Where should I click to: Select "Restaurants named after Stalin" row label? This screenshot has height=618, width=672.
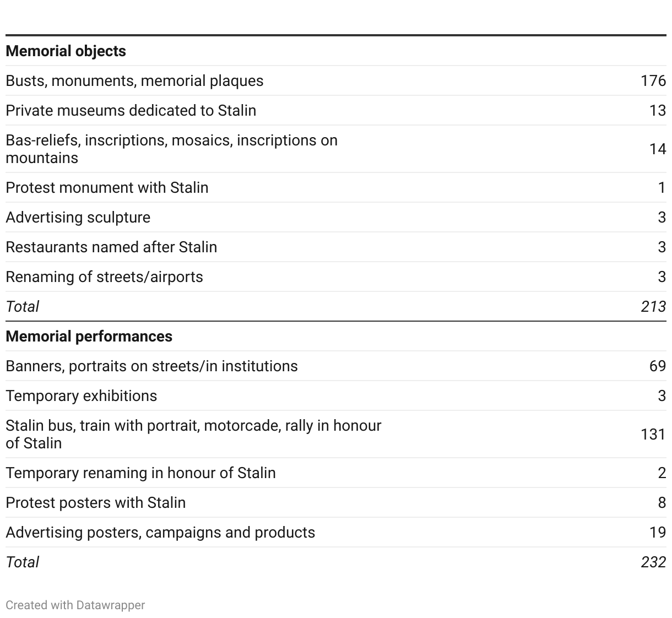pos(111,247)
